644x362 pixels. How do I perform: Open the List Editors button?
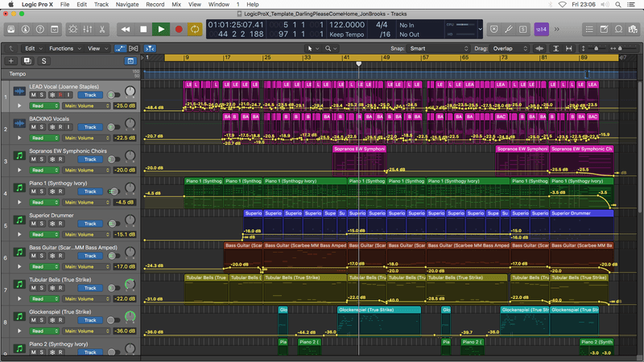point(589,29)
